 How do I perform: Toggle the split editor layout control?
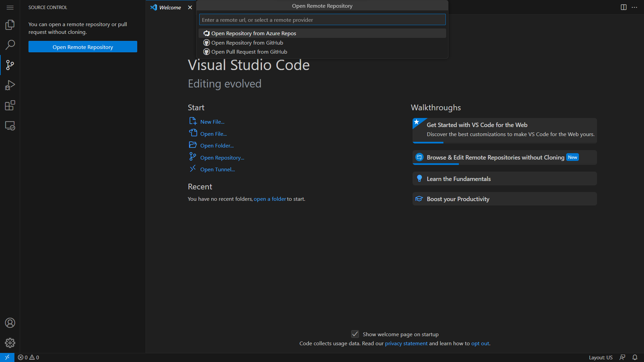click(x=624, y=7)
